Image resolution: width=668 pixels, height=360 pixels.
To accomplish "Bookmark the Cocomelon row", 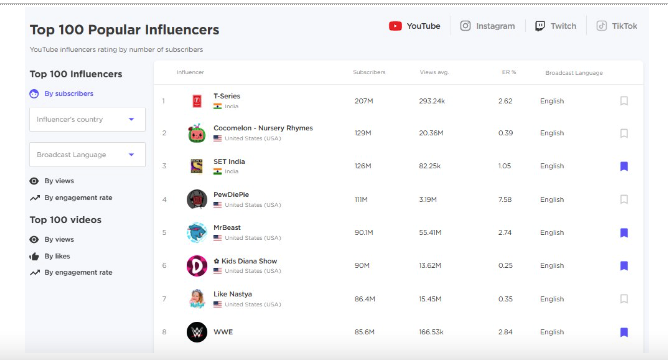I will [624, 133].
